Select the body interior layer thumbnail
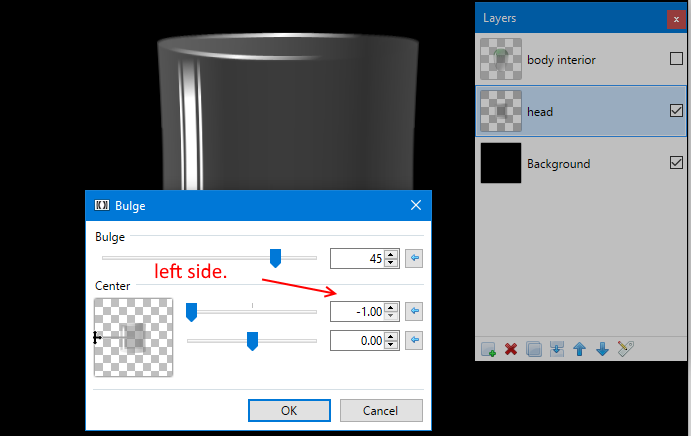This screenshot has width=691, height=436. (501, 59)
